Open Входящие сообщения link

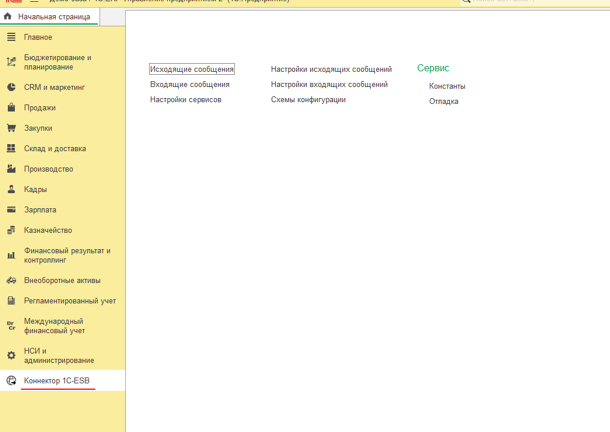point(190,84)
